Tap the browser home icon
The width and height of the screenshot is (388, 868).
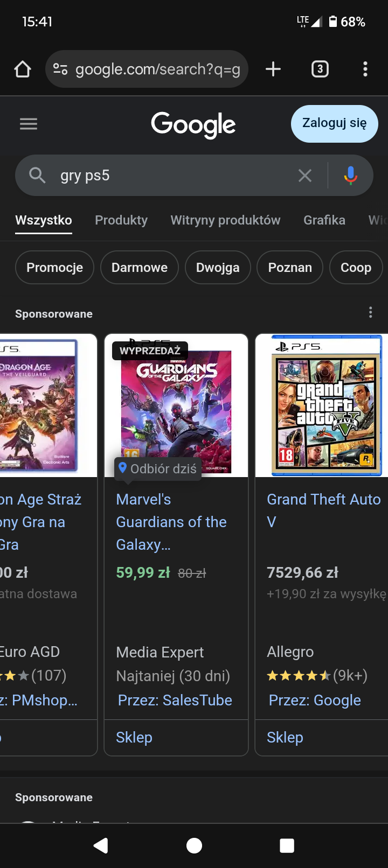(23, 69)
